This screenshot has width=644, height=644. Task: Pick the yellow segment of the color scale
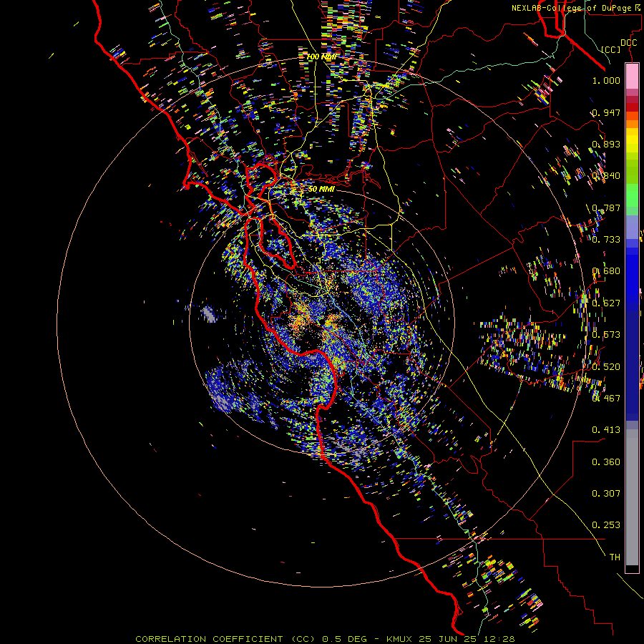coord(632,140)
